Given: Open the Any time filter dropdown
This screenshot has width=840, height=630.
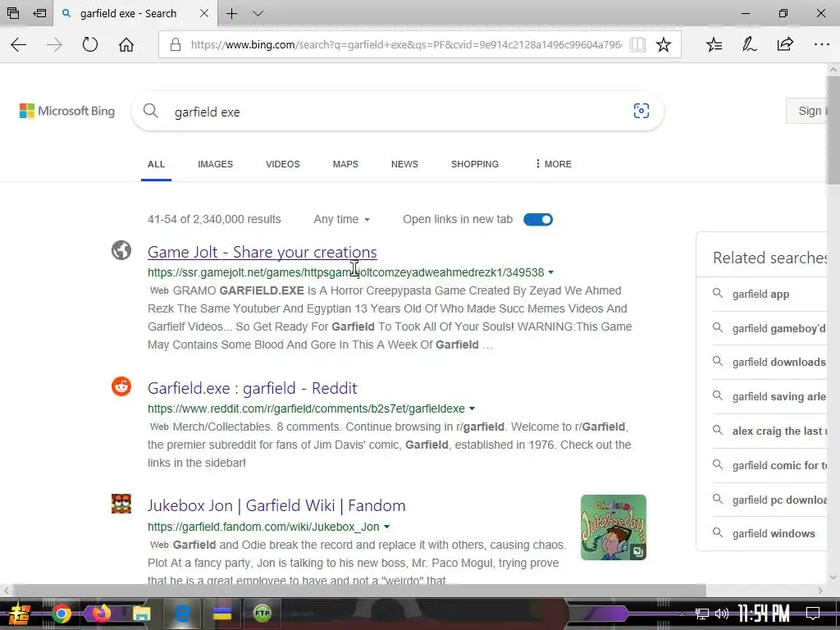Looking at the screenshot, I should 341,220.
